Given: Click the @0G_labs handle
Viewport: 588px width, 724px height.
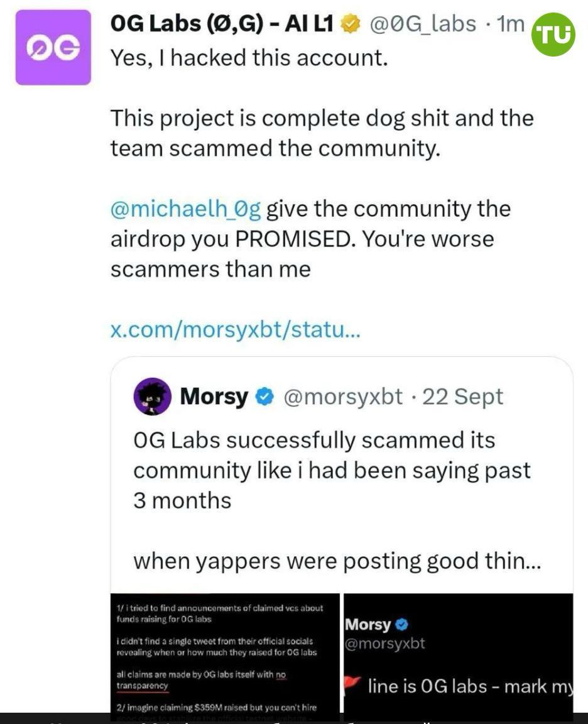Looking at the screenshot, I should (422, 25).
